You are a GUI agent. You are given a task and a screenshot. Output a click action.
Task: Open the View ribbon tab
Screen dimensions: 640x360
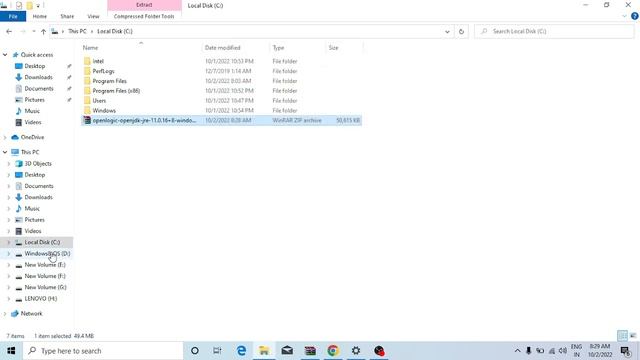(x=93, y=16)
